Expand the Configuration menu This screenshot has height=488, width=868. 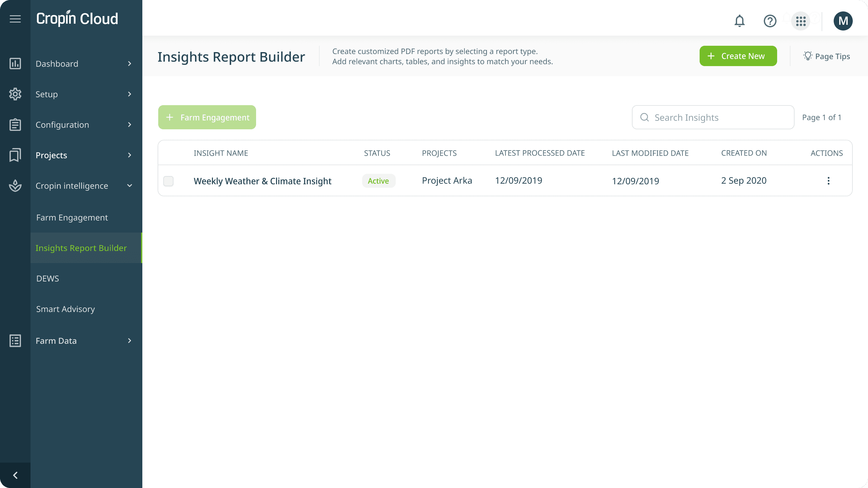click(x=129, y=125)
